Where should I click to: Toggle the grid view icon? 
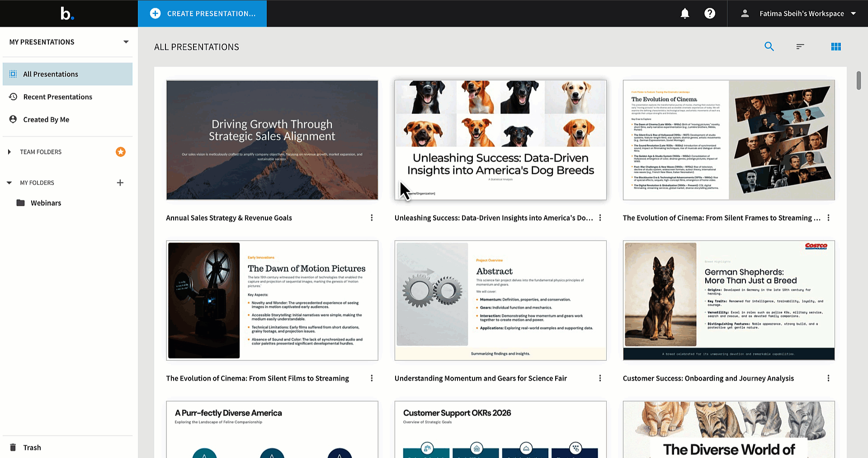click(835, 47)
